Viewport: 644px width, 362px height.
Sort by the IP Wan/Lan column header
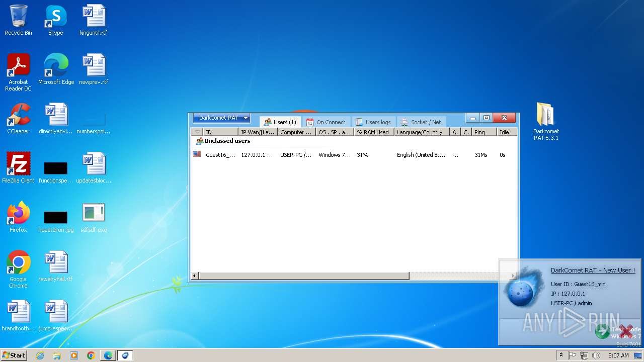(258, 132)
